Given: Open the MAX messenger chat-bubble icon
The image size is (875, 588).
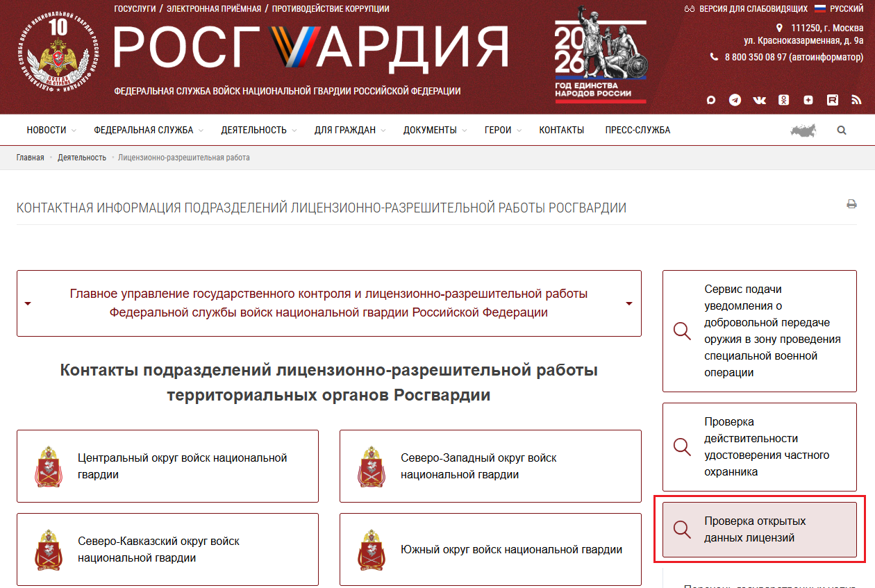Looking at the screenshot, I should click(711, 100).
